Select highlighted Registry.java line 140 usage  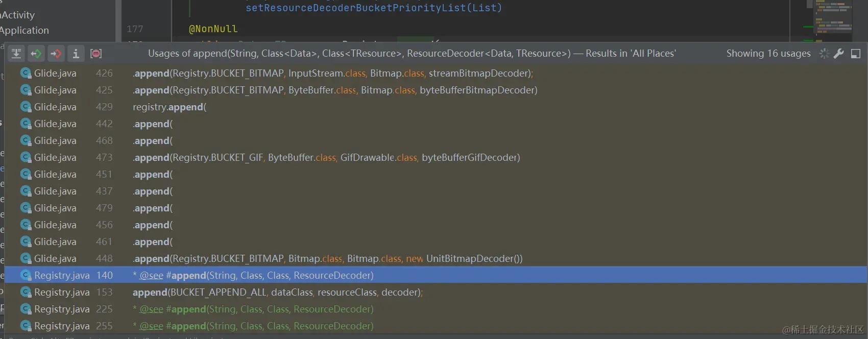point(436,275)
